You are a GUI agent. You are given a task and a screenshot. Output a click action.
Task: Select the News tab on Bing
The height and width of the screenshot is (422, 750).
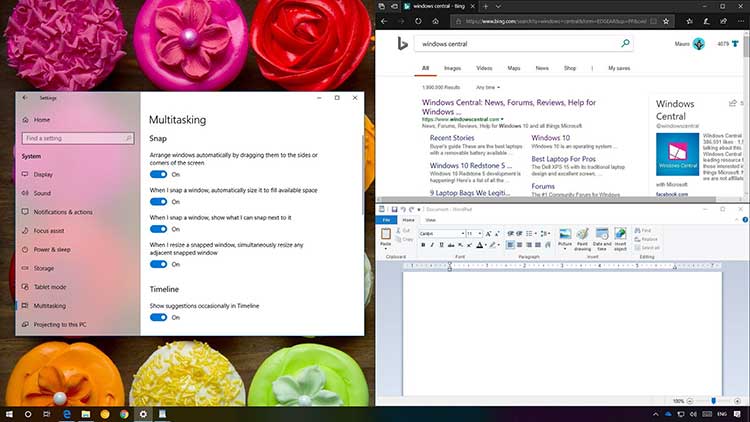542,68
